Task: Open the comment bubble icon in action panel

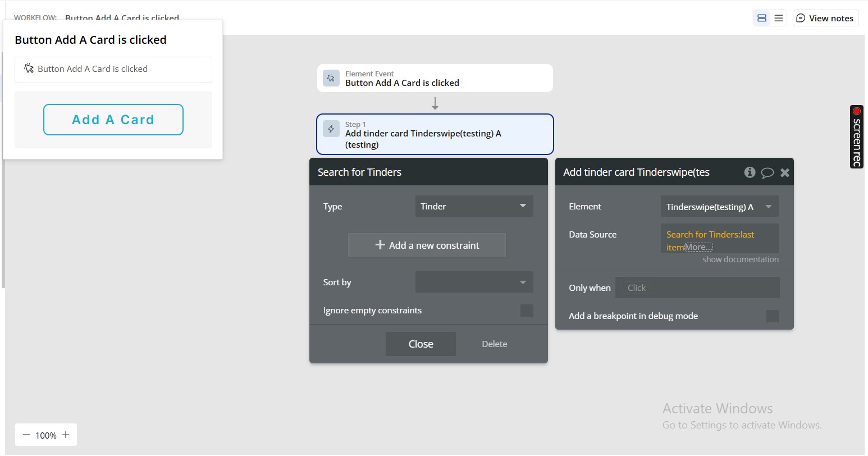Action: [x=767, y=173]
